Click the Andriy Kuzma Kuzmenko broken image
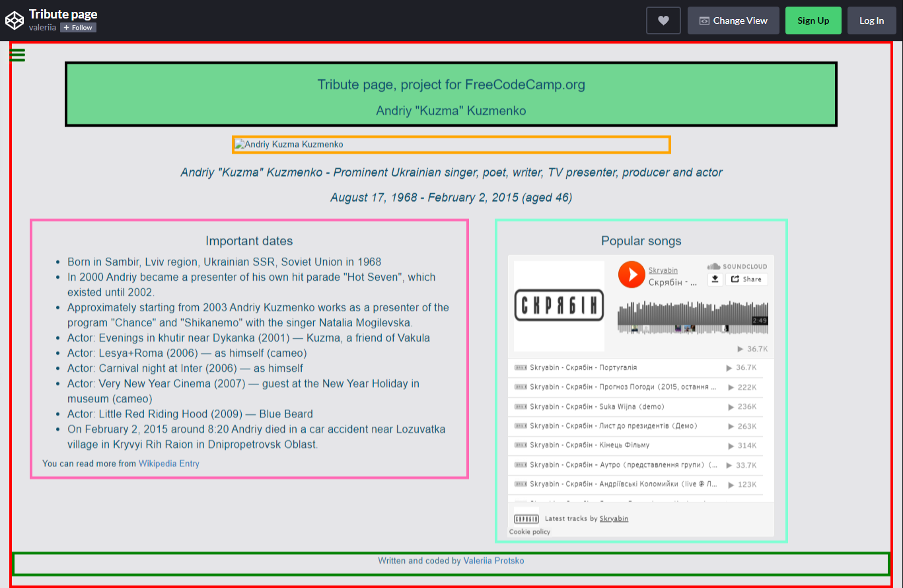903x588 pixels. (452, 145)
